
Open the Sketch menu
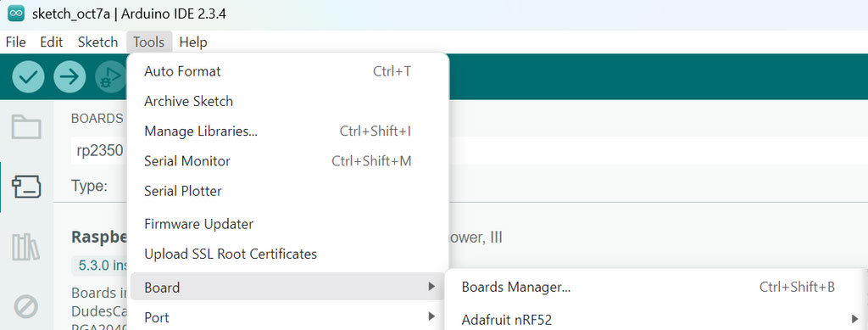pos(98,42)
